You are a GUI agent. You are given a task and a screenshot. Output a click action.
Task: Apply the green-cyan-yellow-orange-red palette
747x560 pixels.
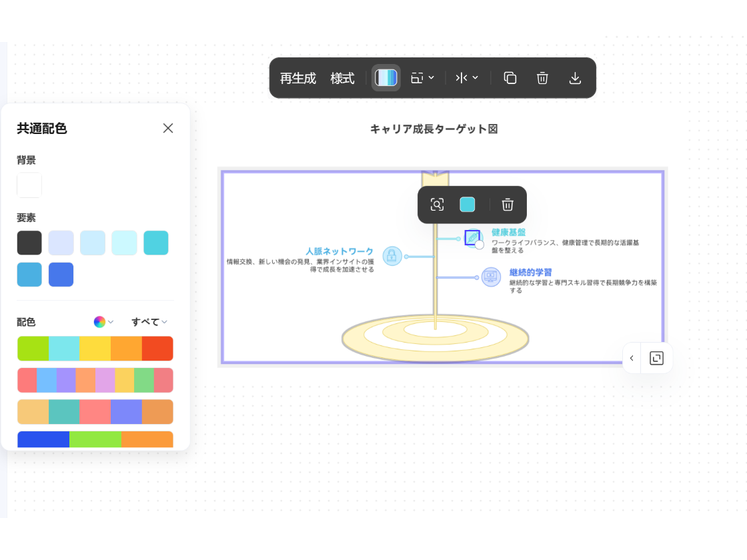click(95, 349)
